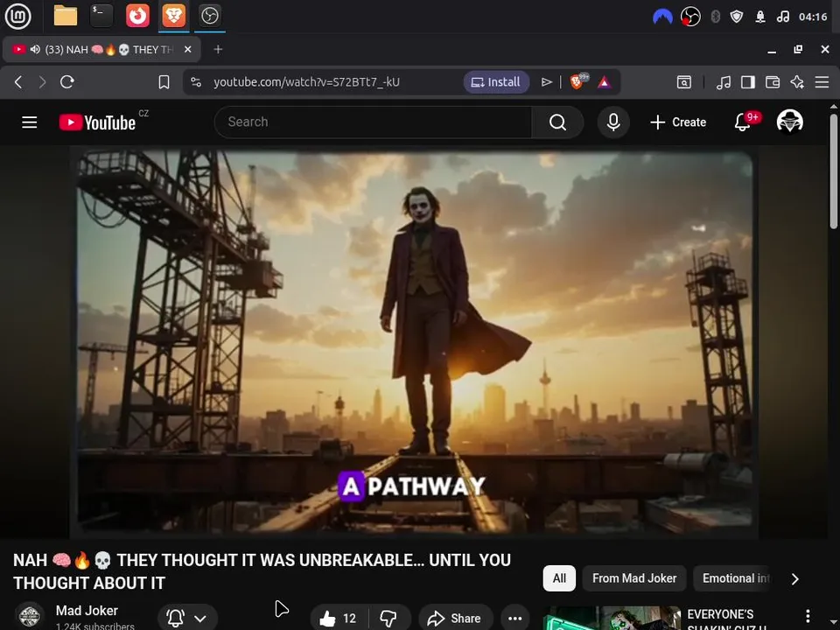Open the Brave main hamburger menu
Image resolution: width=840 pixels, height=630 pixels.
click(822, 82)
